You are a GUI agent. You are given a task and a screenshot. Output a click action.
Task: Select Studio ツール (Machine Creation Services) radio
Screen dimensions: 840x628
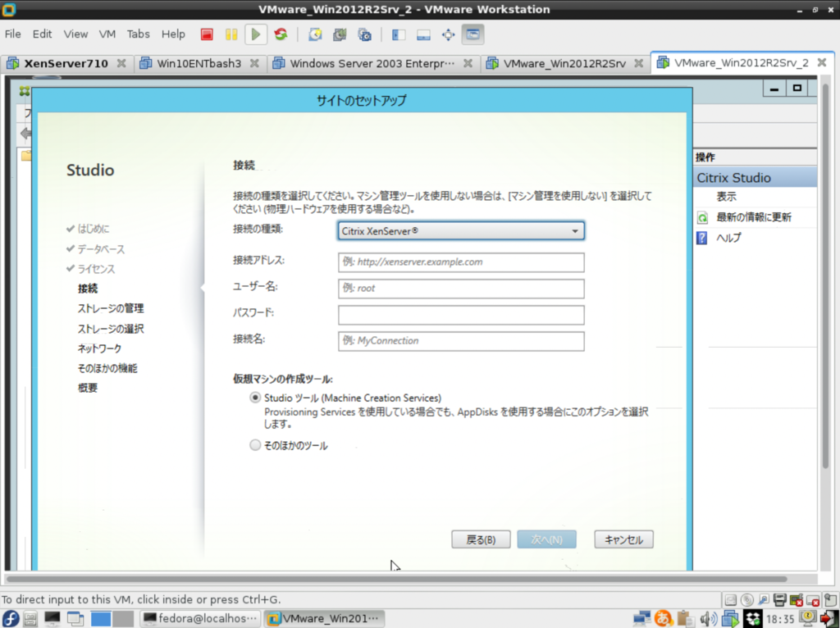[255, 398]
